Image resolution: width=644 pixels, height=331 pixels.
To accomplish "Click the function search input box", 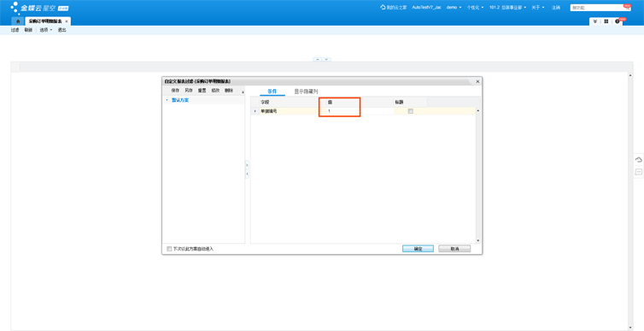I will (x=597, y=8).
